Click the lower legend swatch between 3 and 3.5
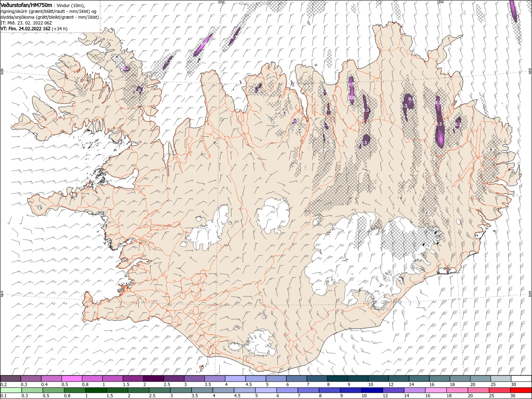Image resolution: width=532 pixels, height=399 pixels. 181,390
